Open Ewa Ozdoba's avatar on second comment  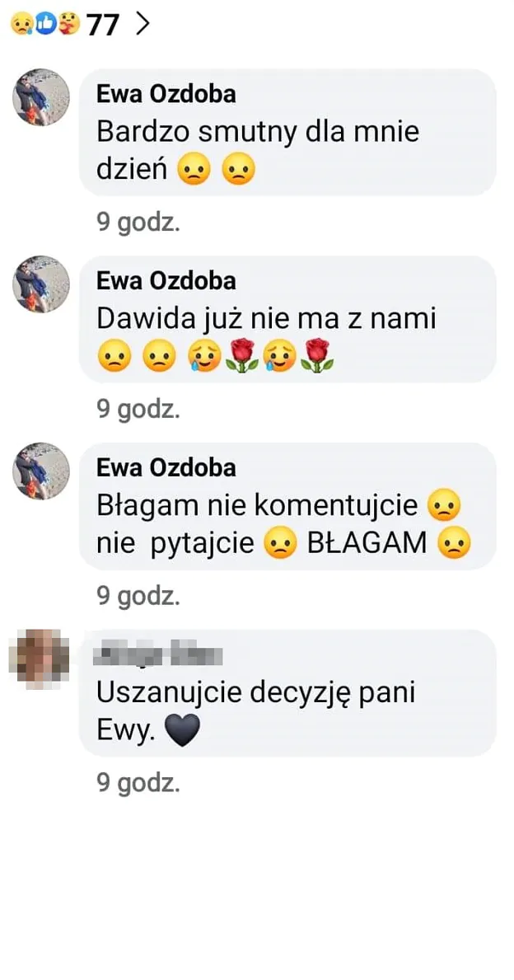tap(41, 284)
